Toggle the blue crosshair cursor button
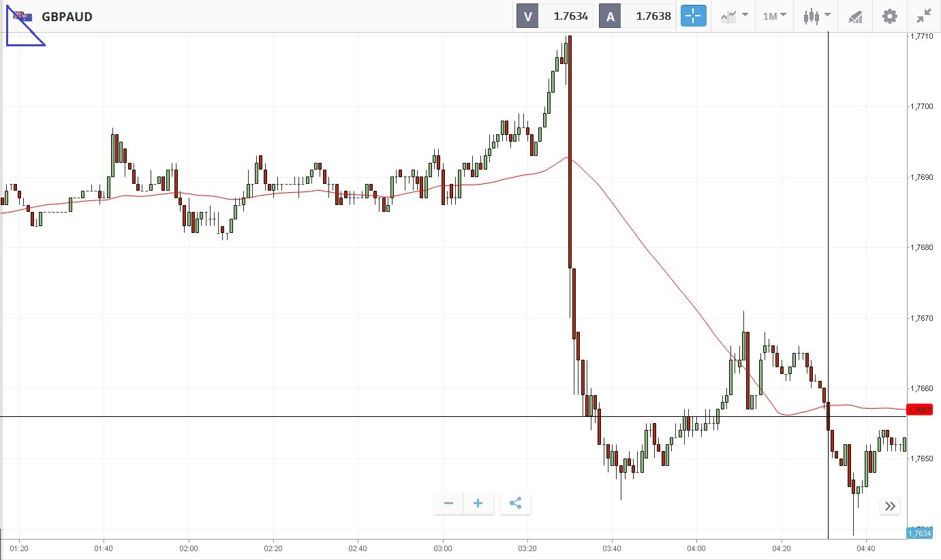Viewport: 941px width, 560px height. coord(693,16)
